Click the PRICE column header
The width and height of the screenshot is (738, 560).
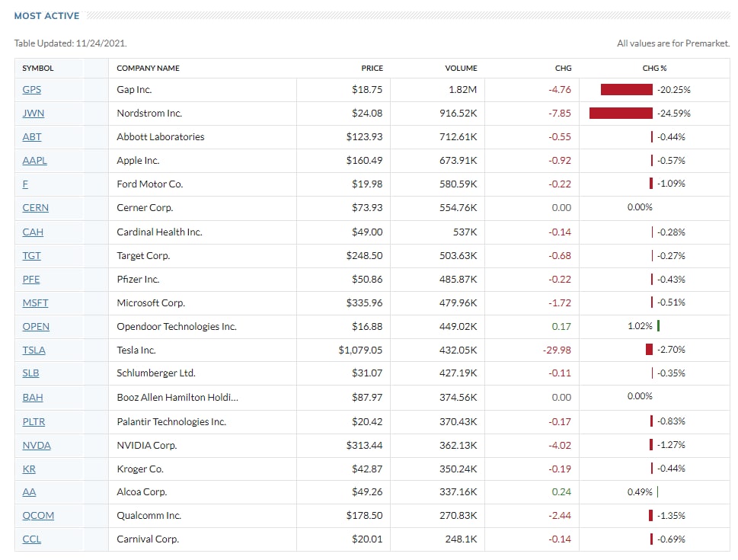372,69
